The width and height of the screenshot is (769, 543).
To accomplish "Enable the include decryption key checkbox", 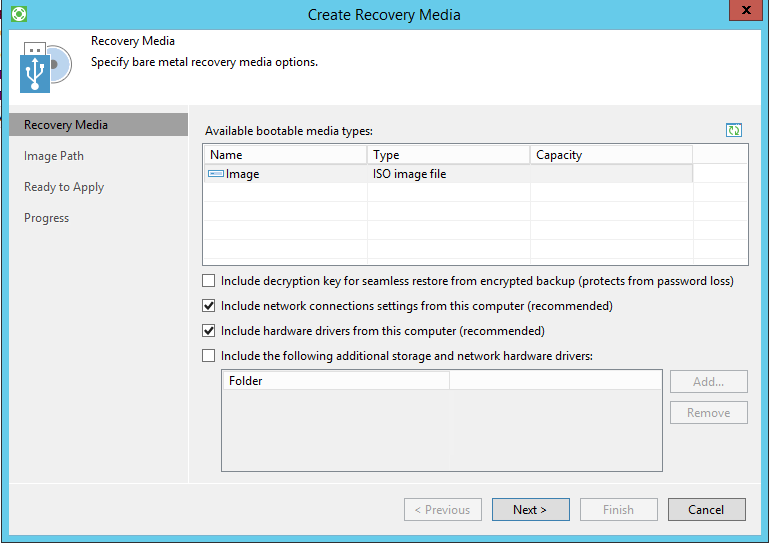I will pyautogui.click(x=209, y=281).
